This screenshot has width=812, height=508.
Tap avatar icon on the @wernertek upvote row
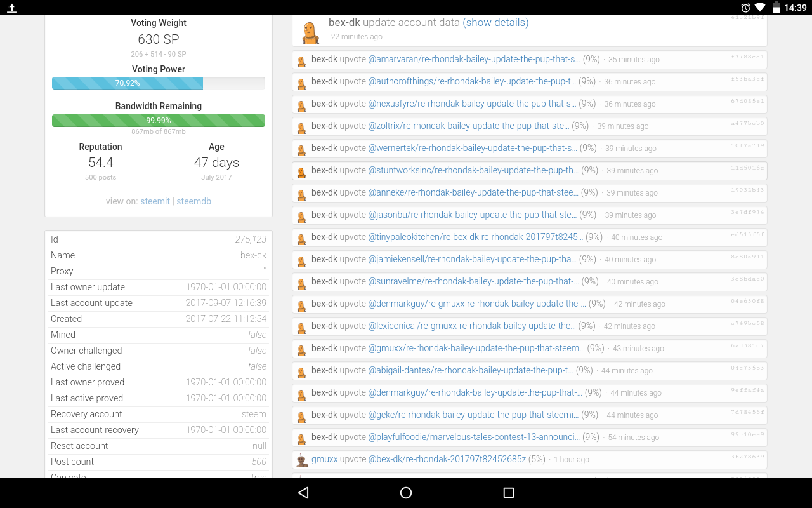pos(302,150)
